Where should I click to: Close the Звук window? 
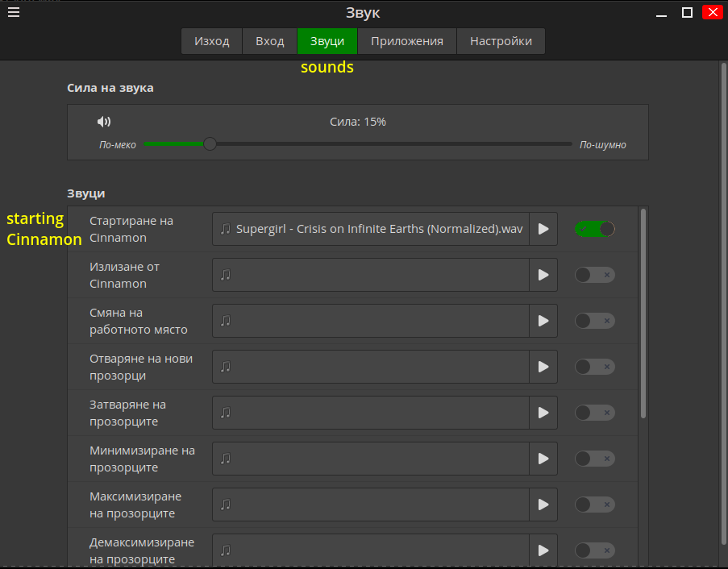[x=713, y=12]
